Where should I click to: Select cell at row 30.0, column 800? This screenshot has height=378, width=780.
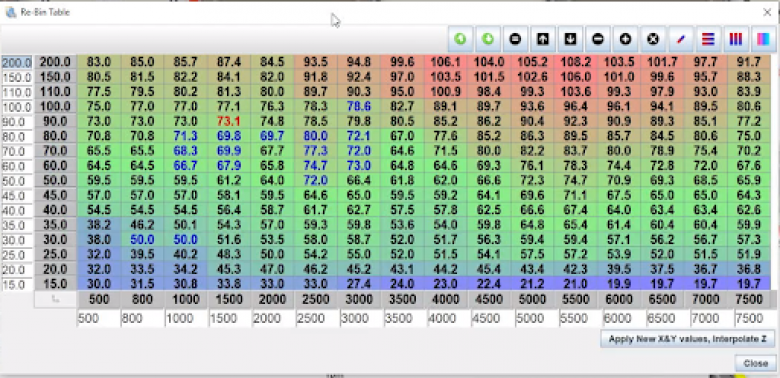coord(142,240)
